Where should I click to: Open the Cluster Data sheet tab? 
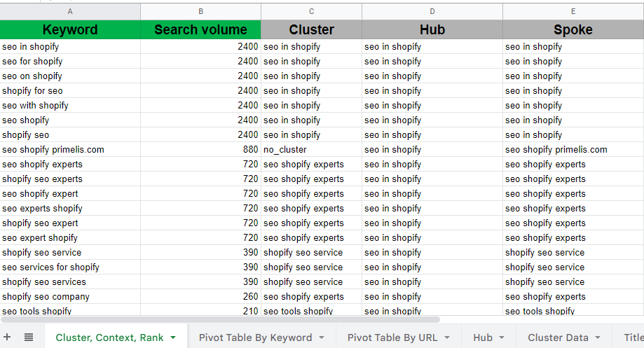coord(558,337)
